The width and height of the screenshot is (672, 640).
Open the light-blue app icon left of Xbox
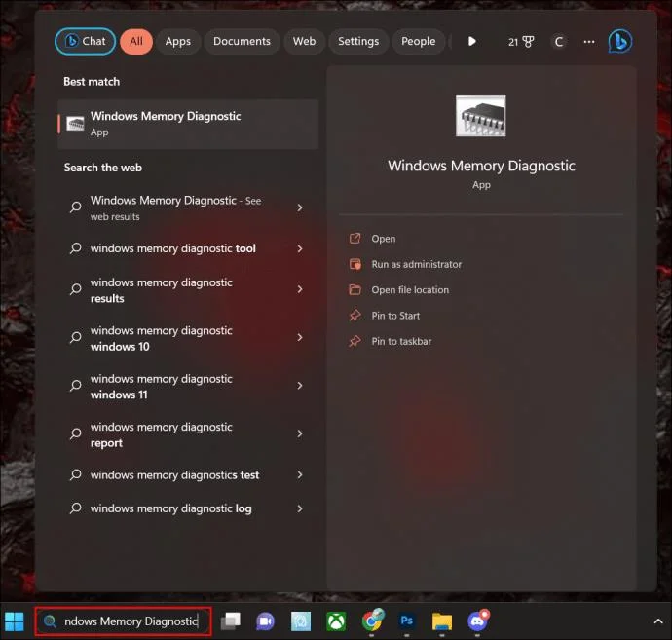coord(301,621)
